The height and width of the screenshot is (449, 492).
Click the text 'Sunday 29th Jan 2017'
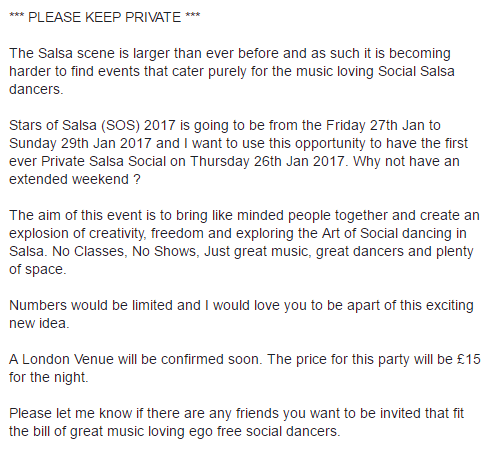pos(80,143)
